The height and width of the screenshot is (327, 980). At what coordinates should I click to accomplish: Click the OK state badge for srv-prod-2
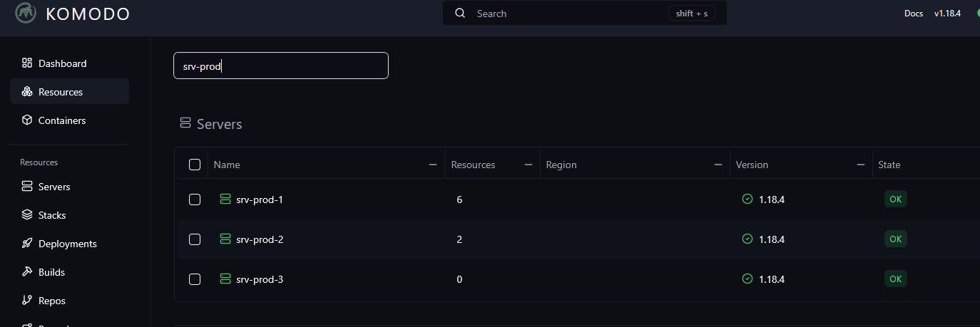coord(896,239)
